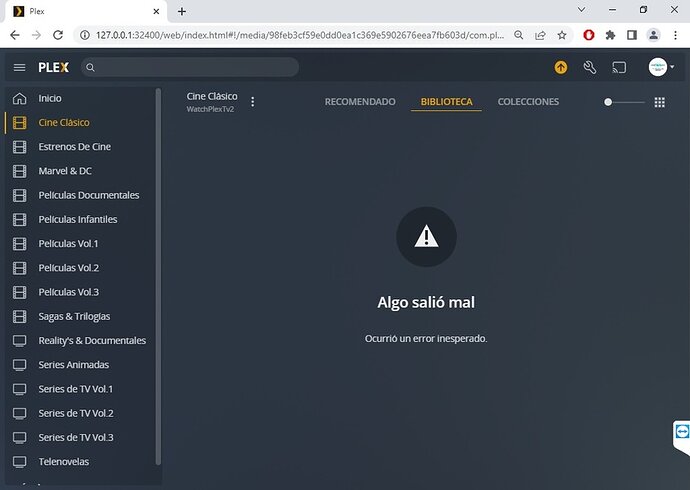Click the Inicio home icon
Viewport: 690px width, 490px height.
tap(19, 98)
